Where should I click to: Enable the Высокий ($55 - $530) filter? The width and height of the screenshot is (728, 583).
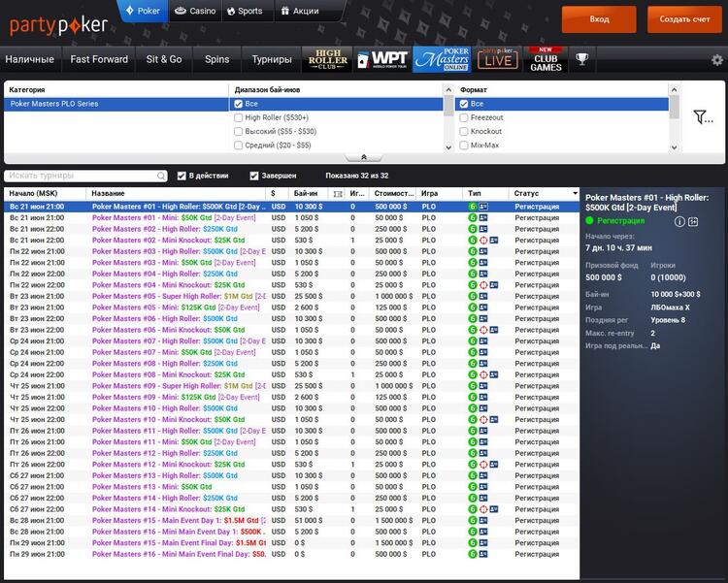coord(239,131)
